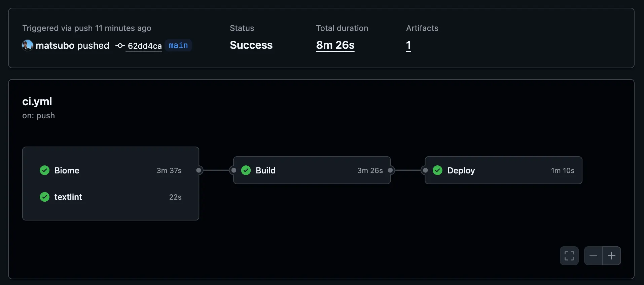Open the Artifacts count link showing 1
644x285 pixels.
coord(408,45)
